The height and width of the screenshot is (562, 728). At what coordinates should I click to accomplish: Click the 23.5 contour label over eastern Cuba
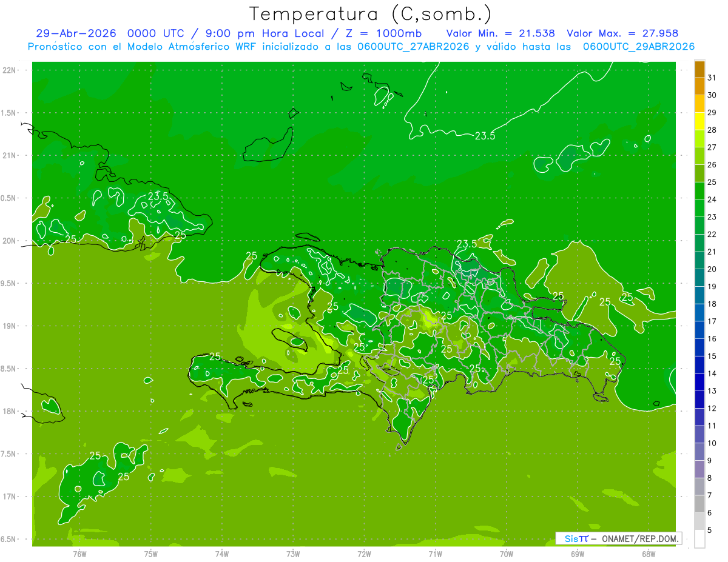pyautogui.click(x=158, y=196)
